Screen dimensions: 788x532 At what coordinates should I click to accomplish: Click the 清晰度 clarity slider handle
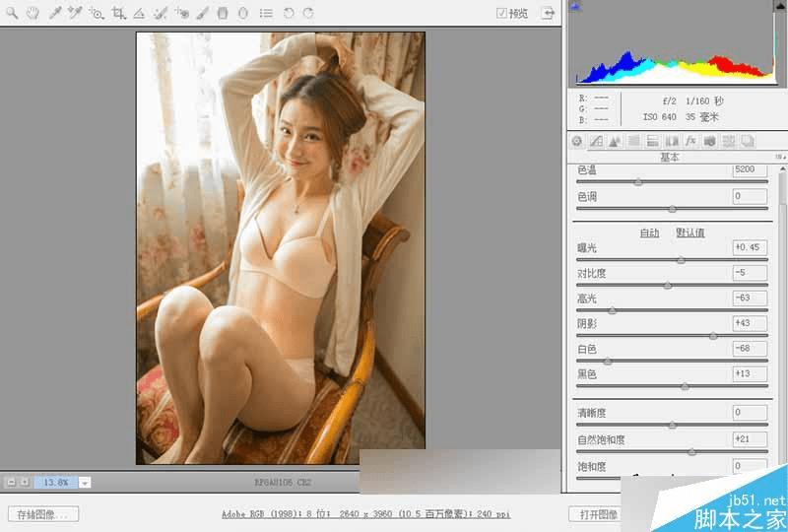click(x=673, y=426)
